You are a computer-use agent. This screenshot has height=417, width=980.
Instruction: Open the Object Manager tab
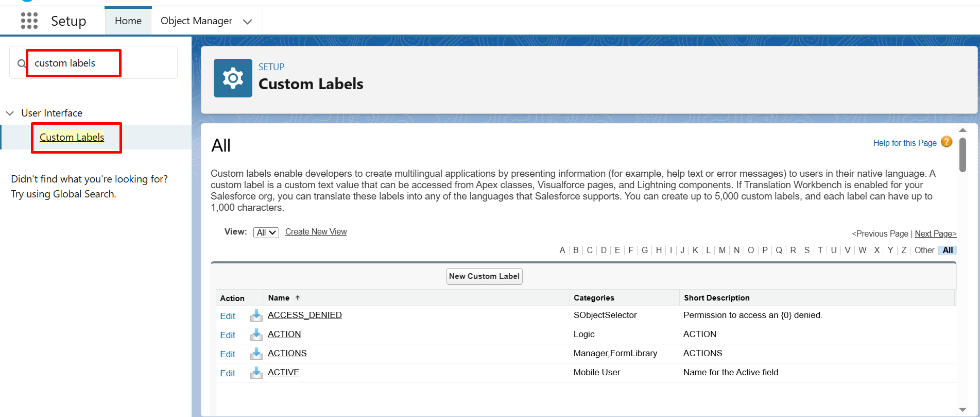pos(196,21)
